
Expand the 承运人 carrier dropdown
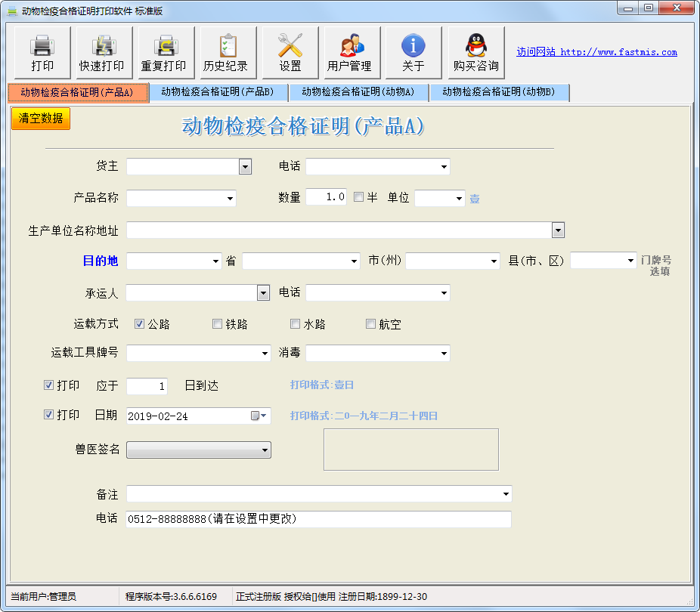coord(263,293)
